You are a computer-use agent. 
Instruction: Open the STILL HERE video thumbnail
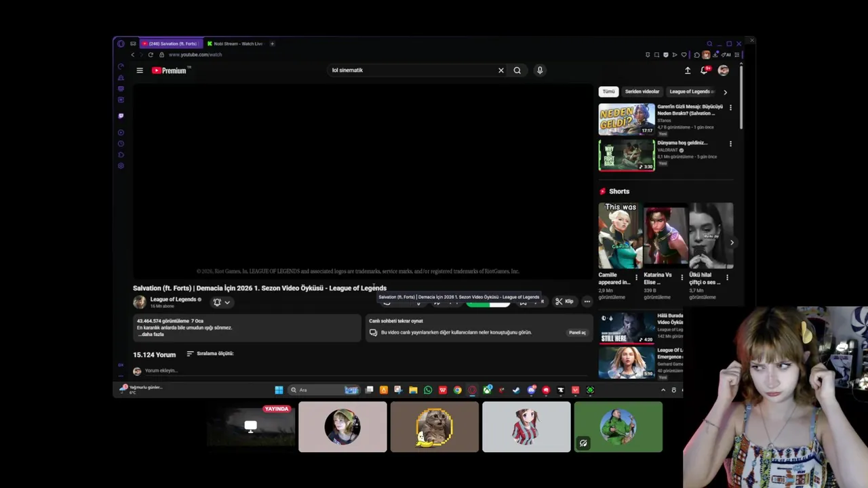tap(627, 327)
